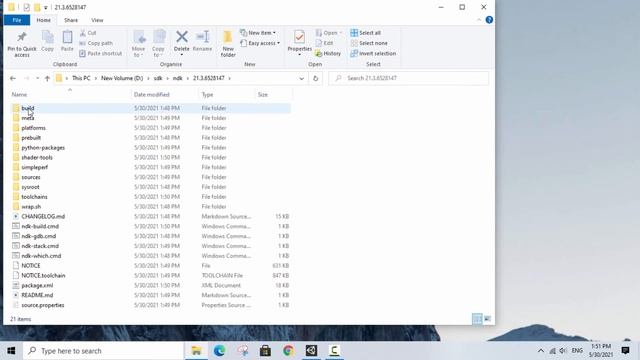Collapse the ribbon with the chevron
The image size is (640, 360).
click(479, 20)
